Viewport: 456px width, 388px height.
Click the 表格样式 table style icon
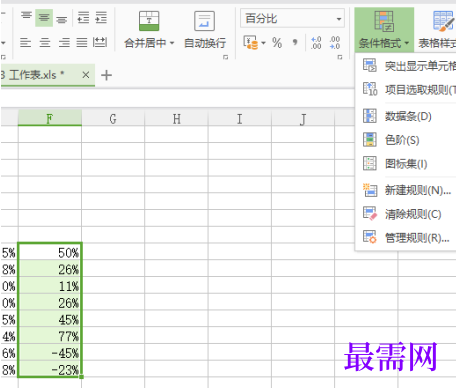tap(443, 21)
